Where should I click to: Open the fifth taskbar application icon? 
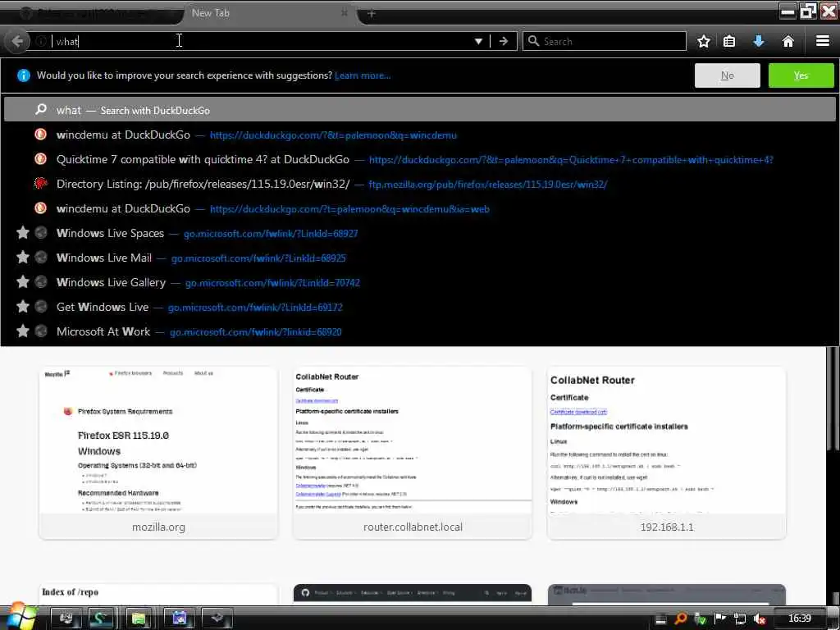(217, 619)
